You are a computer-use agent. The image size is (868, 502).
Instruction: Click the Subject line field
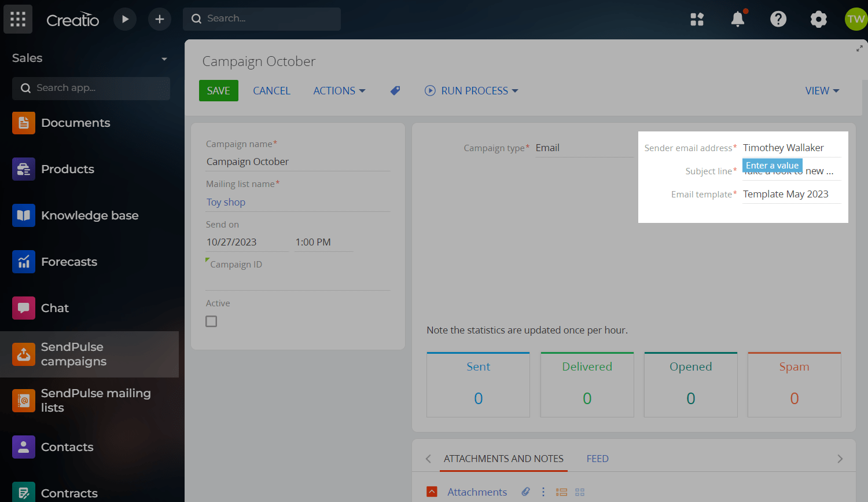click(x=792, y=171)
